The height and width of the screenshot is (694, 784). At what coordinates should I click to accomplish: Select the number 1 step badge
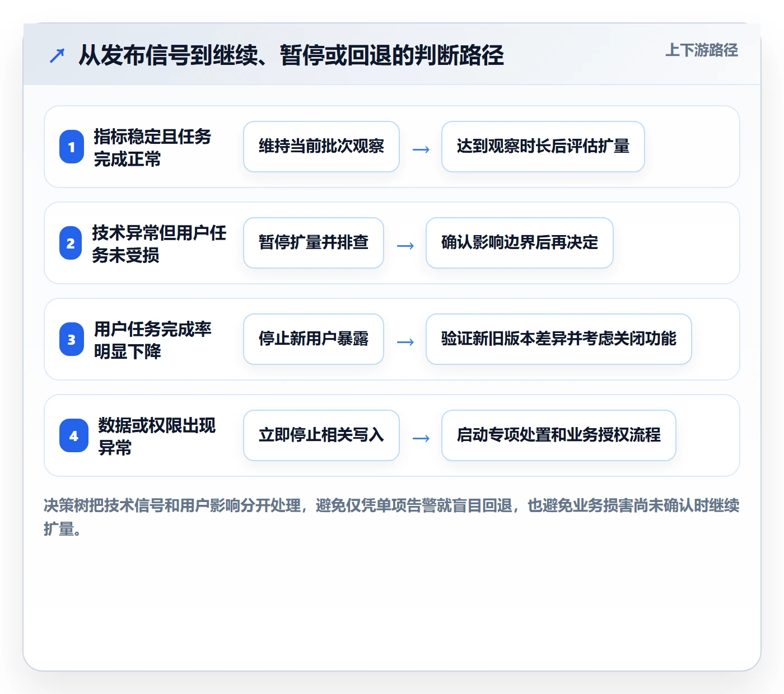tap(72, 147)
